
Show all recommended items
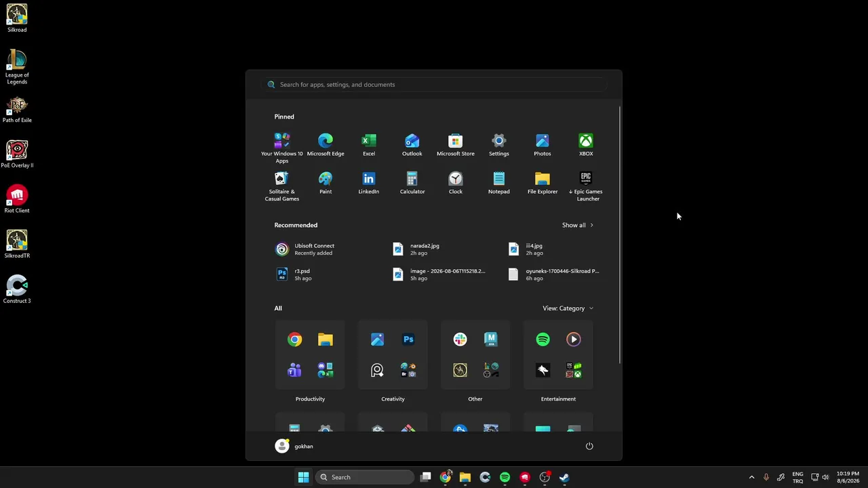tap(578, 225)
